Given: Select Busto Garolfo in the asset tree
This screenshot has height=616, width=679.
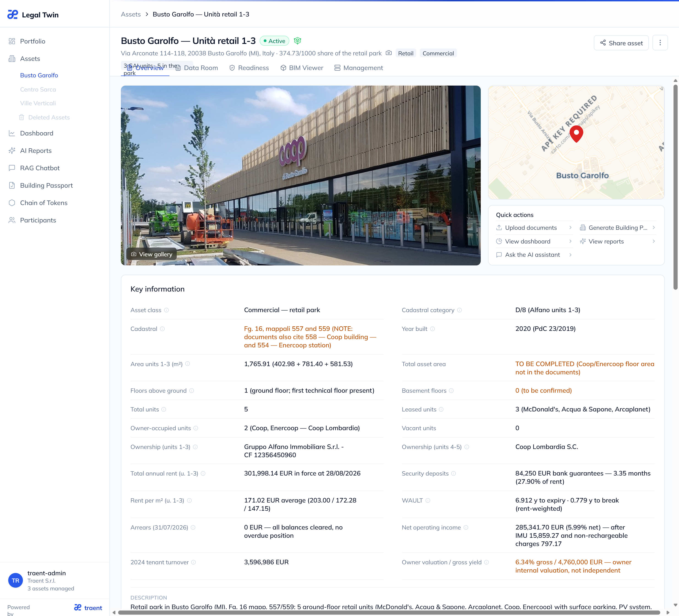Looking at the screenshot, I should pyautogui.click(x=39, y=75).
